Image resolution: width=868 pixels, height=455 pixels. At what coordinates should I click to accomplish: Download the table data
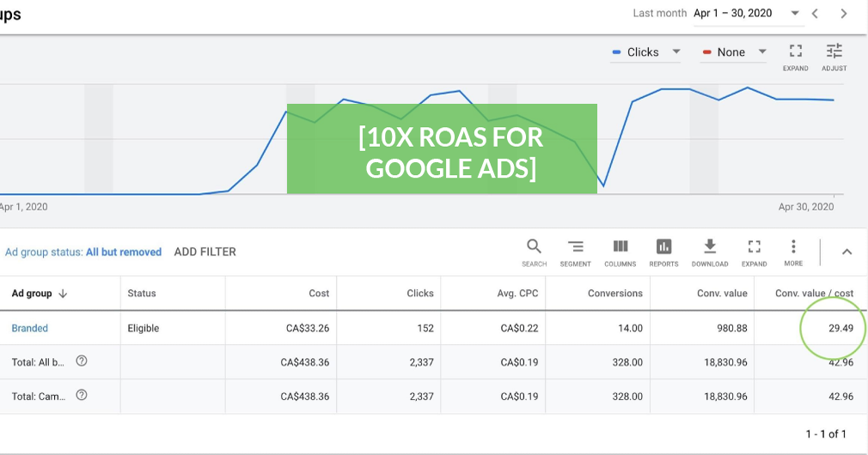[x=710, y=247]
